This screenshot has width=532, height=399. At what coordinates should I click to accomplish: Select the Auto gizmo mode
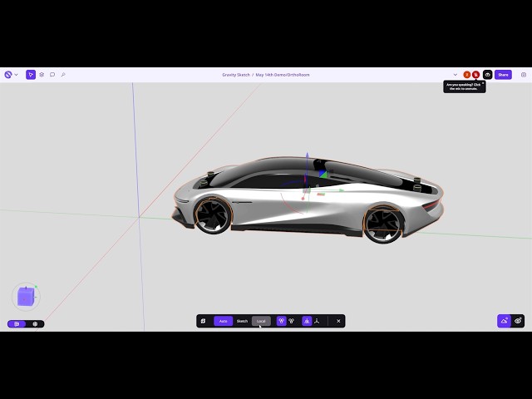point(224,321)
